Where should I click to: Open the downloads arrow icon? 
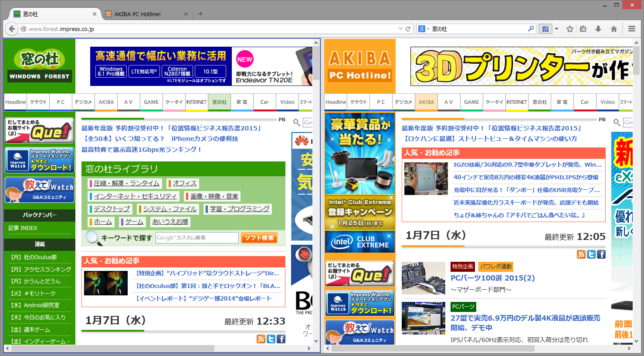(598, 29)
